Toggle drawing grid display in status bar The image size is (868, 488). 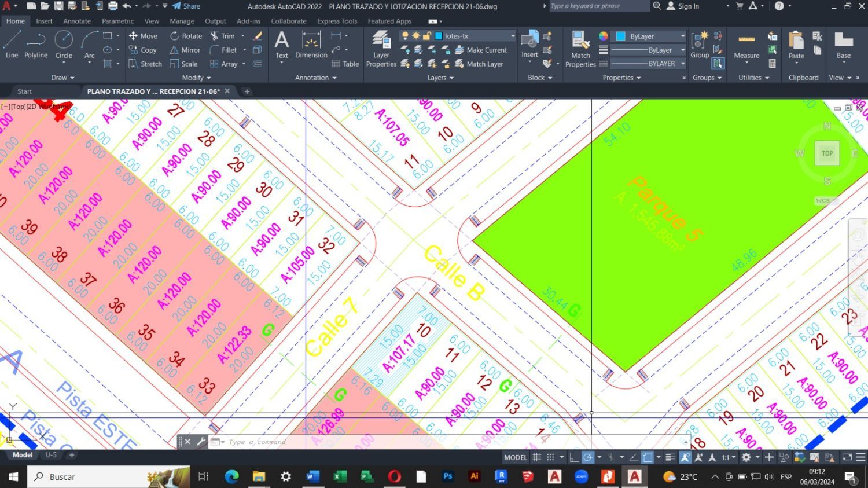537,457
